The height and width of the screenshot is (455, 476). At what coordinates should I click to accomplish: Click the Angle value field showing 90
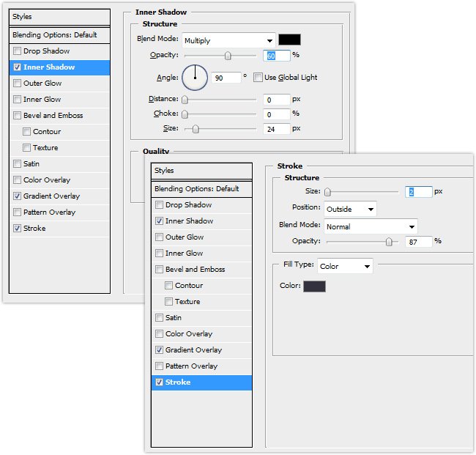(x=226, y=78)
